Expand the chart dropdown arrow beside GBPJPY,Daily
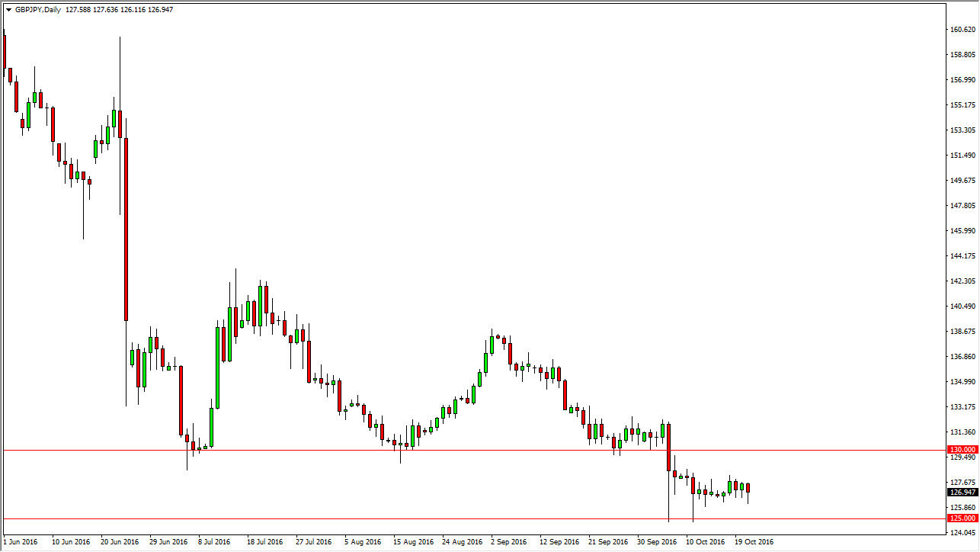This screenshot has width=980, height=552. point(8,11)
